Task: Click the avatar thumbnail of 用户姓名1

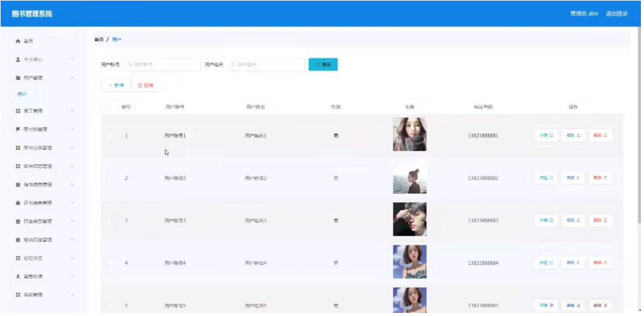Action: coord(409,134)
